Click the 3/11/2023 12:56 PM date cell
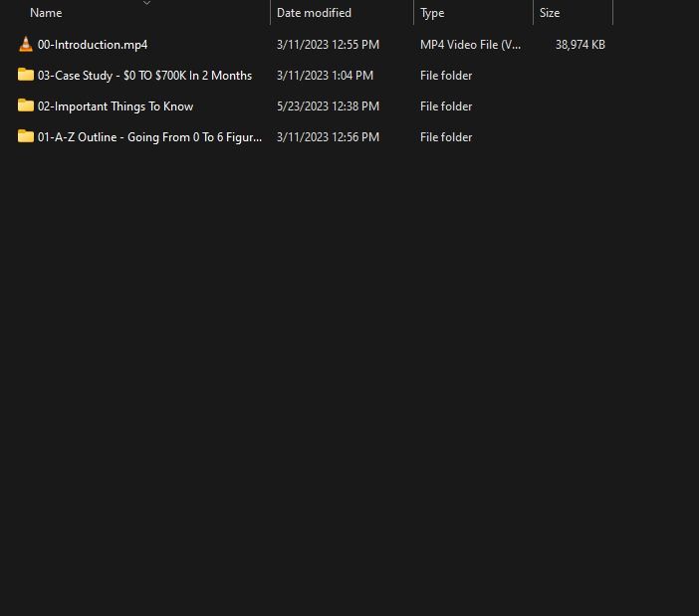Image resolution: width=699 pixels, height=616 pixels. click(x=328, y=137)
